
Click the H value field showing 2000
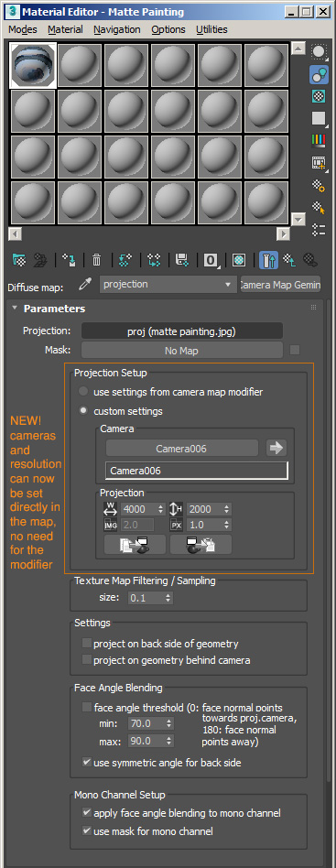(205, 509)
